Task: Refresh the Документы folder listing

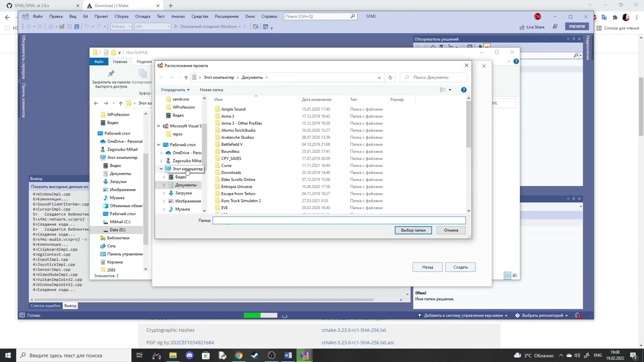Action: pyautogui.click(x=390, y=77)
